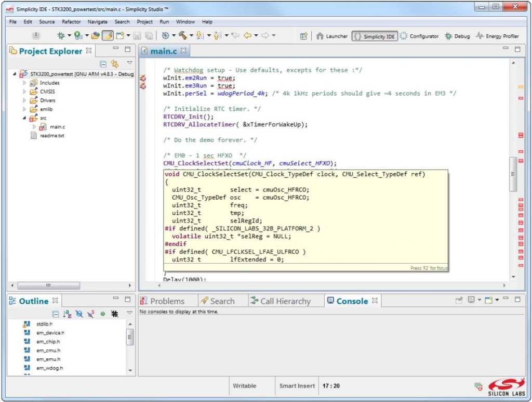Switch to the Search tab
The image size is (532, 402).
(218, 301)
